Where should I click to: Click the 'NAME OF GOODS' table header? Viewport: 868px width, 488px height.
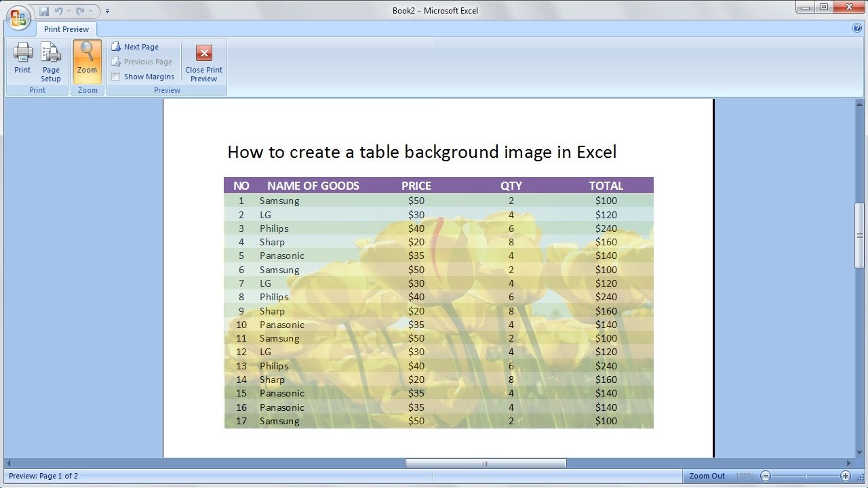(x=313, y=186)
